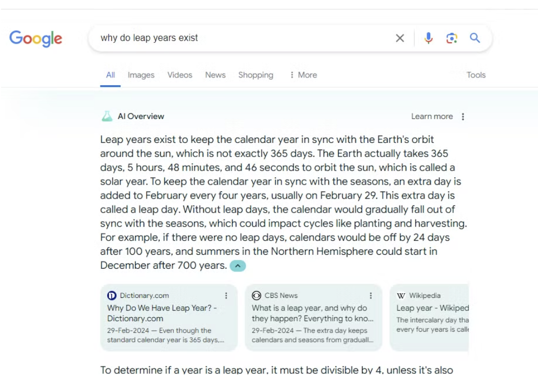538x392 pixels.
Task: Open Google Lens image search
Action: [x=452, y=38]
